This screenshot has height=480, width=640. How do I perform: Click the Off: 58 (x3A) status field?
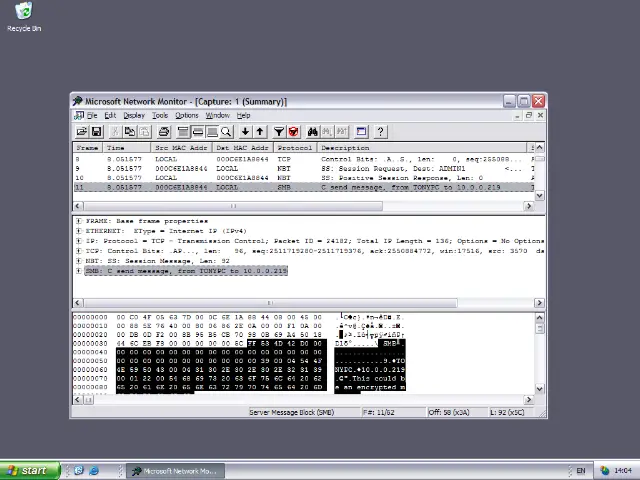point(457,412)
